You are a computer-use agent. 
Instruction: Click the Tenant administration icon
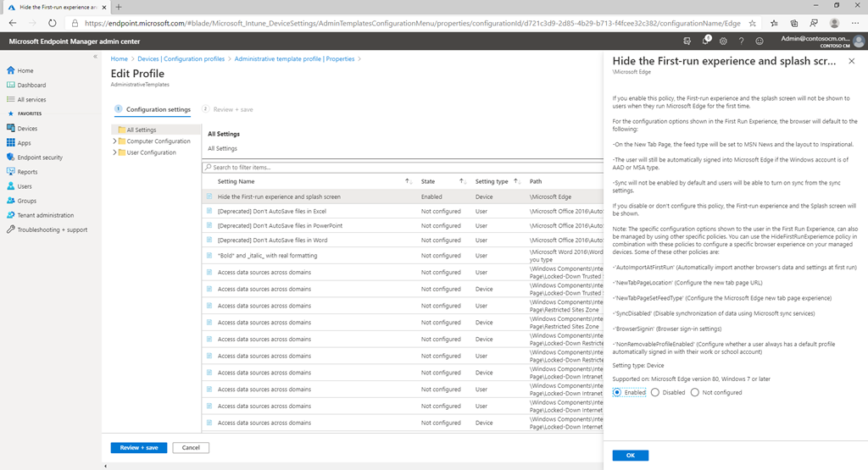tap(11, 215)
